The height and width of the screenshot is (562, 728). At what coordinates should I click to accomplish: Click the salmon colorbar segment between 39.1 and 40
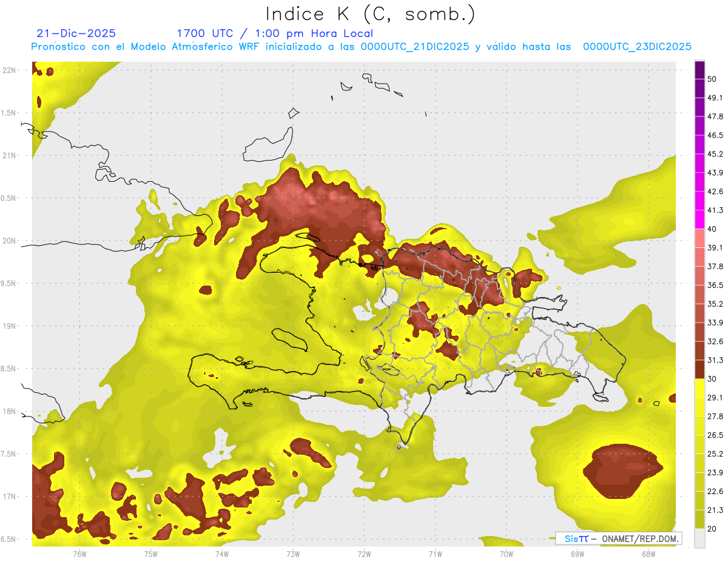(699, 238)
